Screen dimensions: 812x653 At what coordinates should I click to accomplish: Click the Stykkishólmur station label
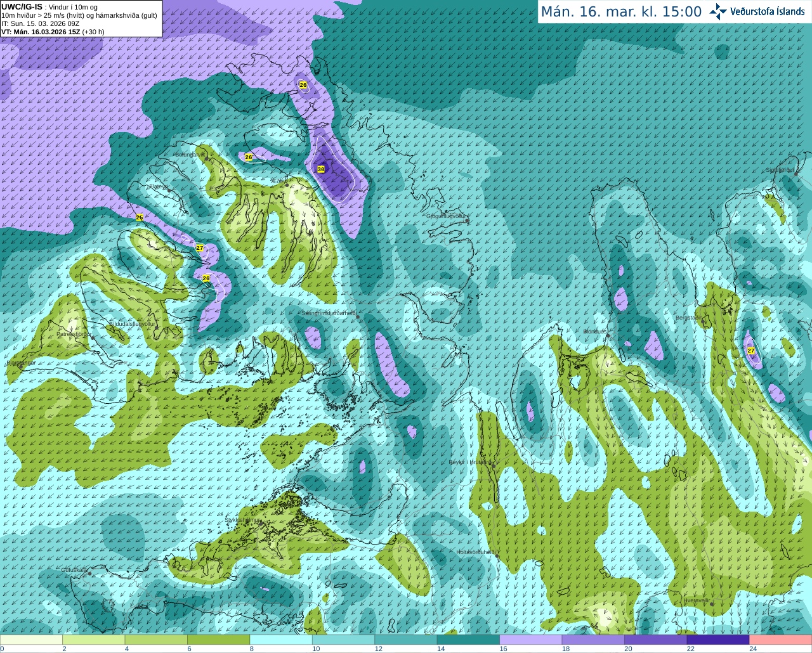tap(243, 520)
